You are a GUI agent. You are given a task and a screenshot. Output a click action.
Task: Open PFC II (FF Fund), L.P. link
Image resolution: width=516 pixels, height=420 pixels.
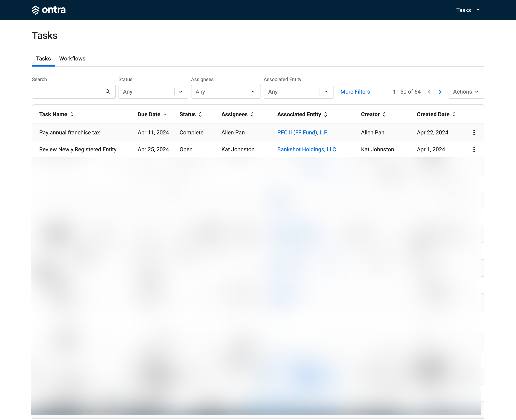point(302,132)
